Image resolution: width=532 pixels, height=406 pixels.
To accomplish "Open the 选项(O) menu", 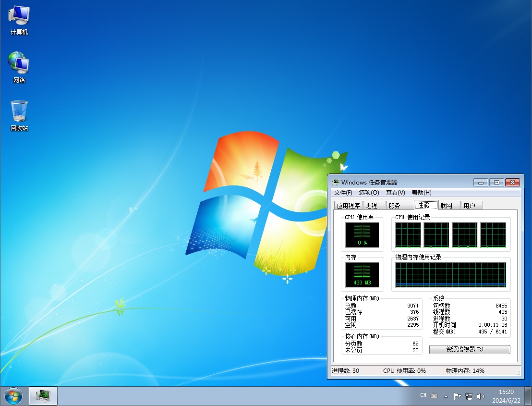I will pos(369,193).
